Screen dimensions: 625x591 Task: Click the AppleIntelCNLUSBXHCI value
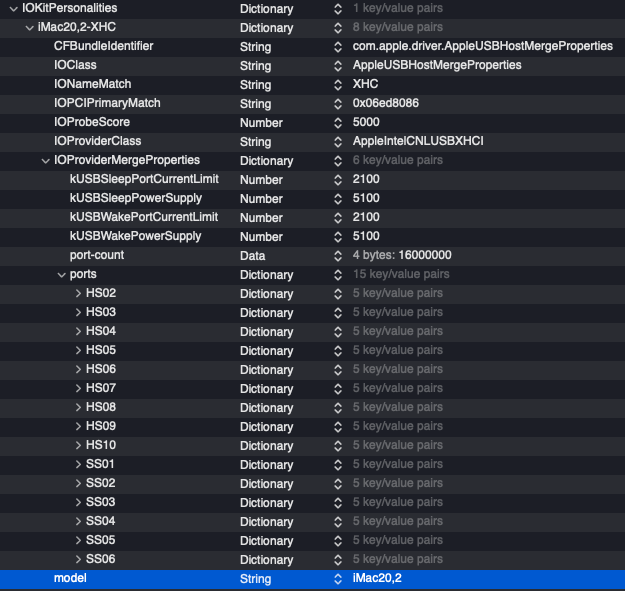pos(418,141)
